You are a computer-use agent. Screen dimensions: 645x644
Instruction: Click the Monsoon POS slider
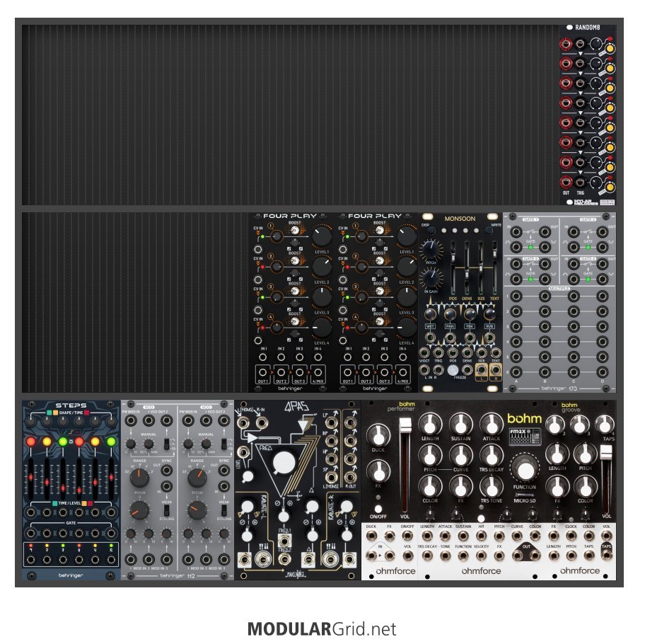[x=453, y=268]
